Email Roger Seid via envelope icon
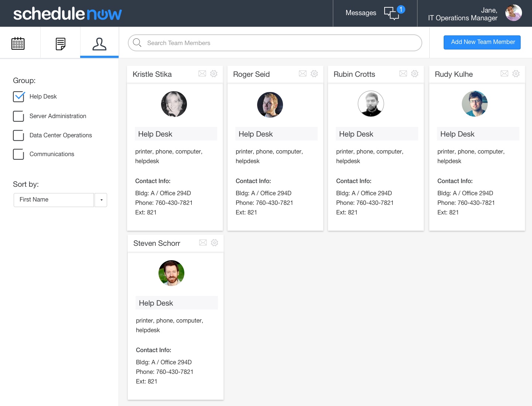 (303, 73)
